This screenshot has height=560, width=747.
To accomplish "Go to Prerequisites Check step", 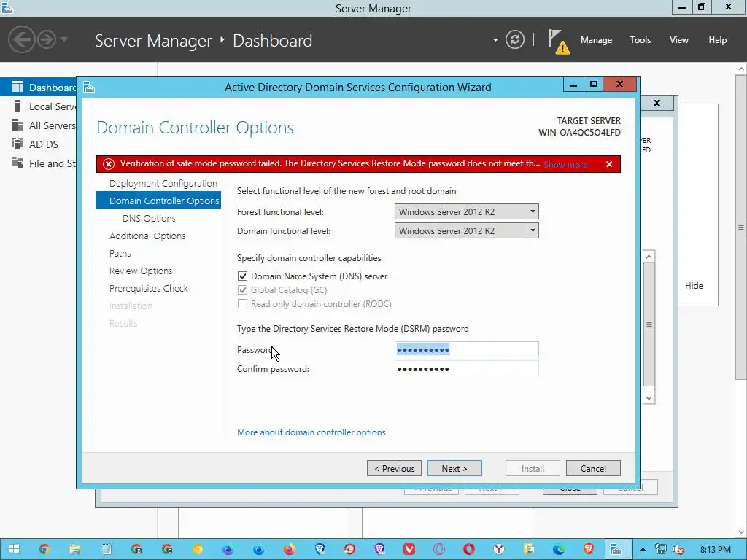I will pyautogui.click(x=148, y=288).
